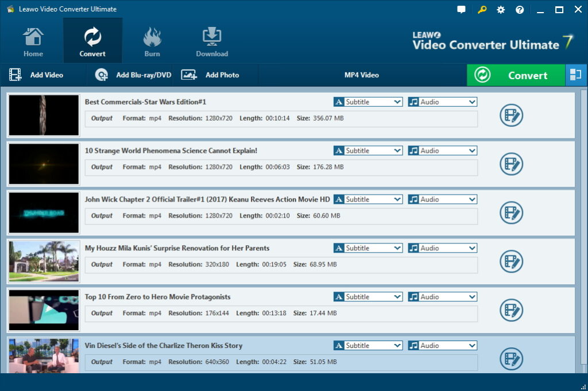Edit the Top 10 From Zero to Hero video
Screen dimensions: 588x391
click(x=511, y=310)
